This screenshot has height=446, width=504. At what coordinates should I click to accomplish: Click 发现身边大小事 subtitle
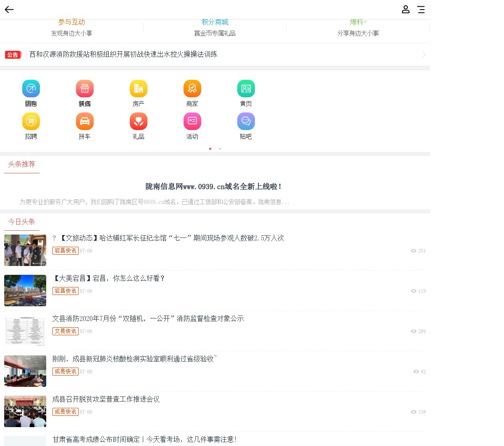[71, 33]
